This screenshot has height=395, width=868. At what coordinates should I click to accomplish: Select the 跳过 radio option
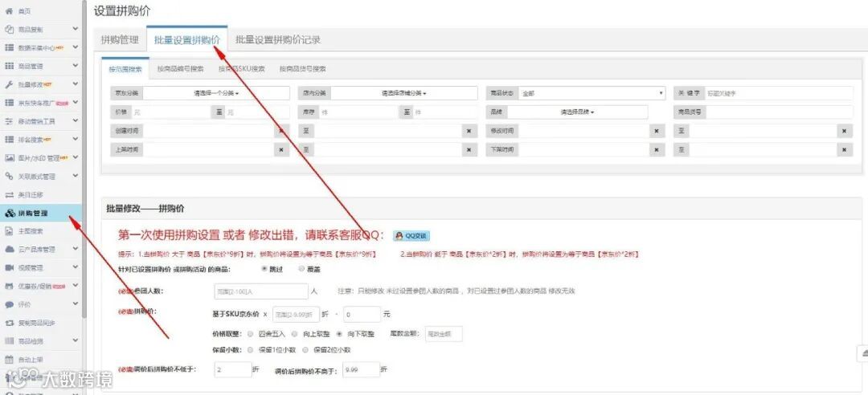[x=264, y=269]
